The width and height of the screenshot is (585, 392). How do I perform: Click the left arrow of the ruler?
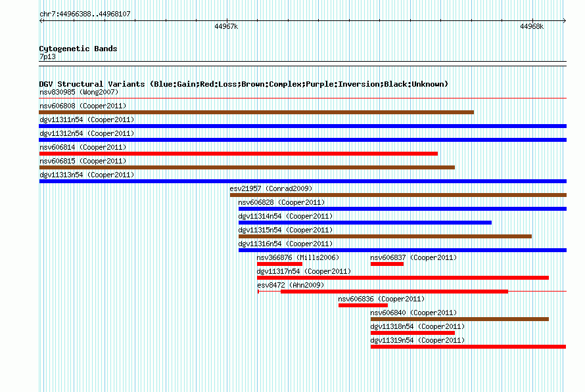(x=41, y=21)
